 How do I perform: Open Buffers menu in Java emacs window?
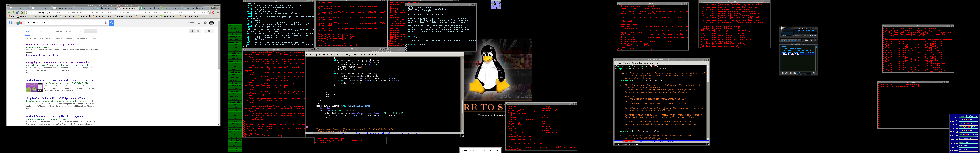tap(326, 55)
